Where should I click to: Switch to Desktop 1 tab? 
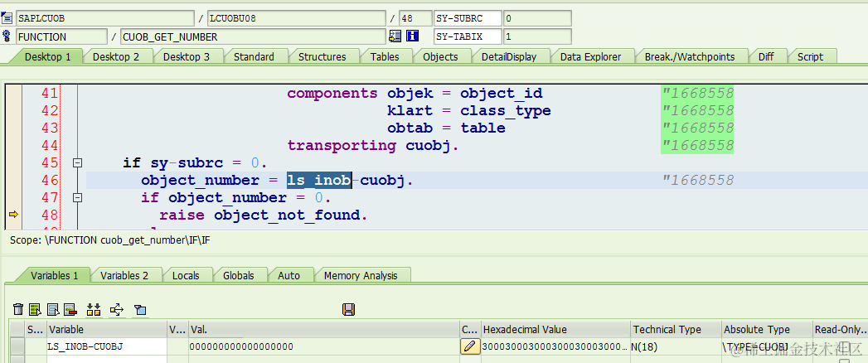(47, 56)
